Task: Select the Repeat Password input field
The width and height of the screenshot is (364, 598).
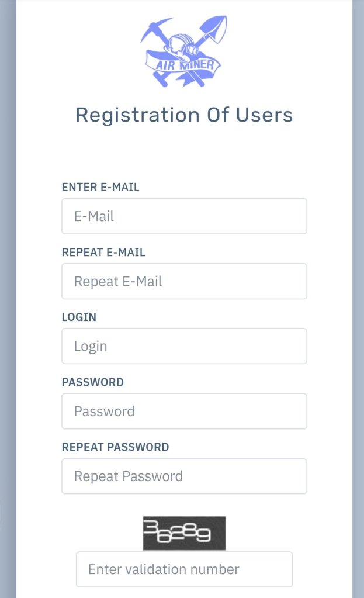Action: coord(184,476)
